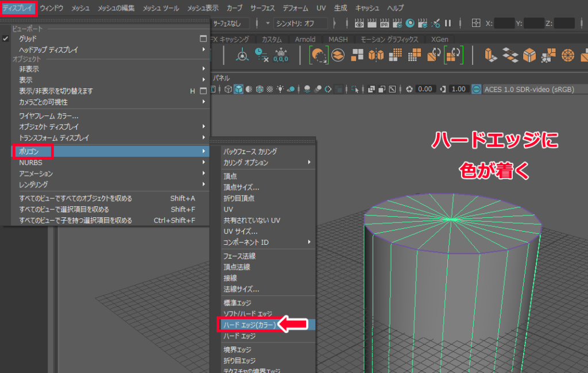
Task: Click the Extrude shelf icon
Action: 490,55
